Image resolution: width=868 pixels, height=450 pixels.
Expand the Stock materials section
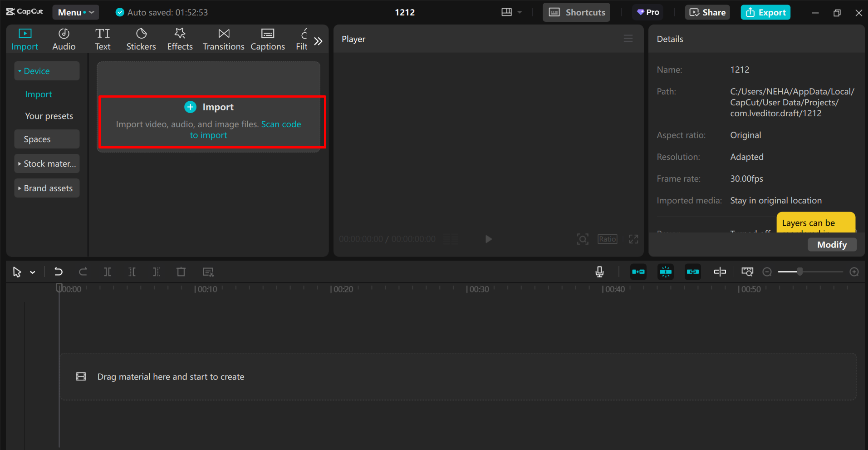[x=47, y=163]
